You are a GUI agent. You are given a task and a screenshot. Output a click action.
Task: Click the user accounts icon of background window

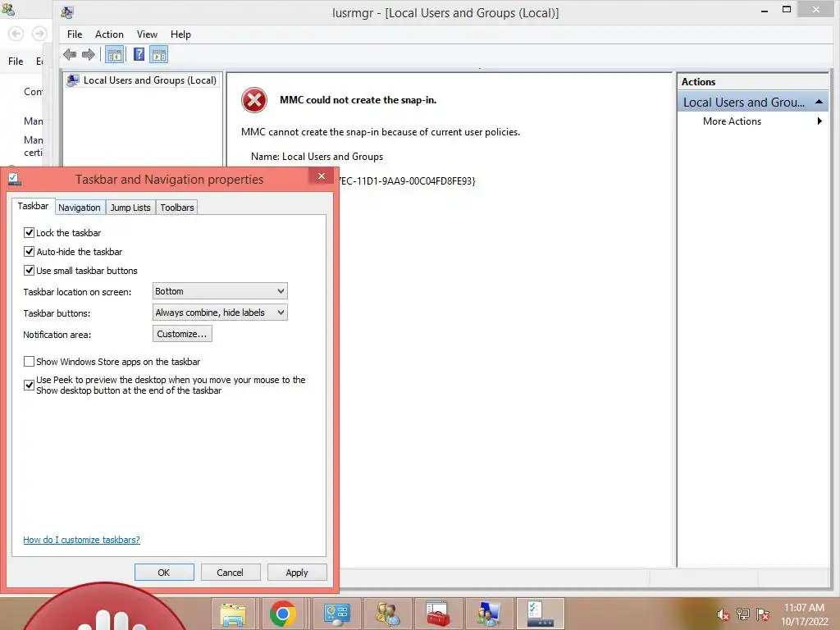point(7,8)
